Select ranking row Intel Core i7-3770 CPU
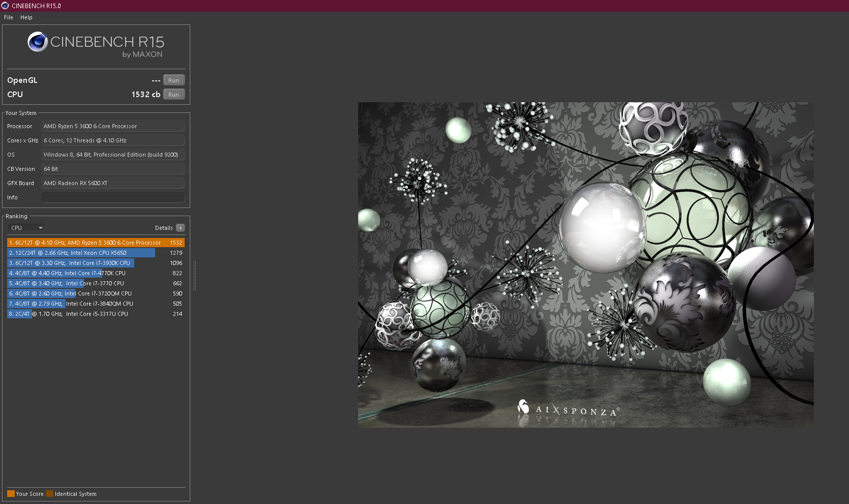The image size is (849, 504). click(96, 283)
